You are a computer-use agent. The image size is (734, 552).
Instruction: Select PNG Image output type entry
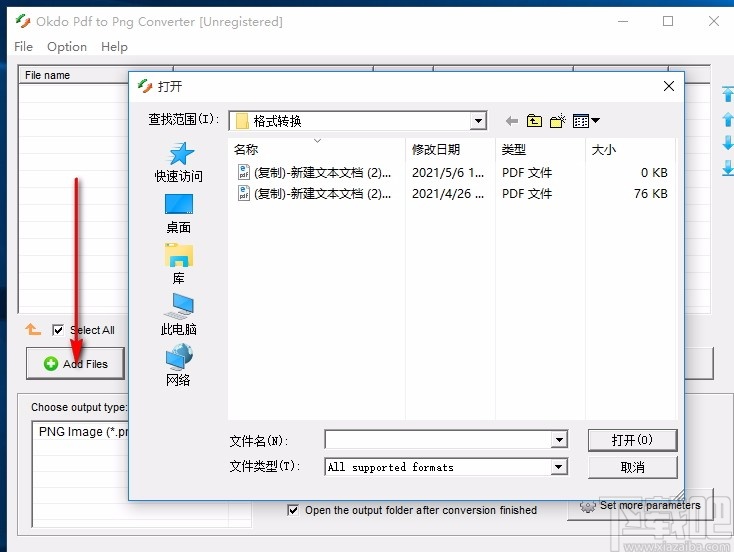(83, 432)
